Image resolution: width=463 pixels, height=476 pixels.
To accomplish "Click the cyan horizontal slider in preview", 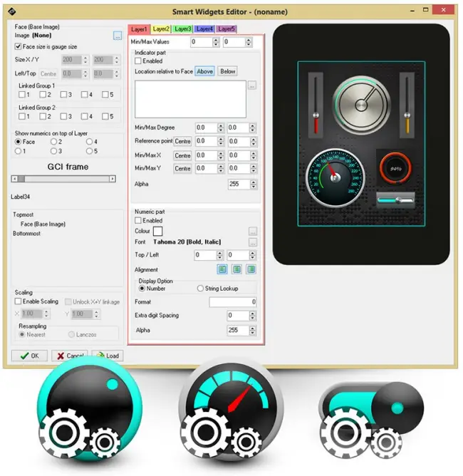I will [395, 200].
